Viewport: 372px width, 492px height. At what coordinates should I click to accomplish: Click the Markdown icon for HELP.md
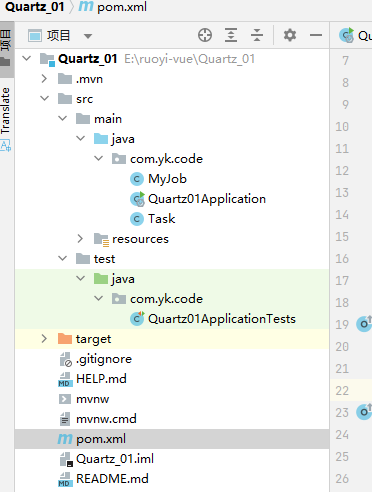[65, 379]
